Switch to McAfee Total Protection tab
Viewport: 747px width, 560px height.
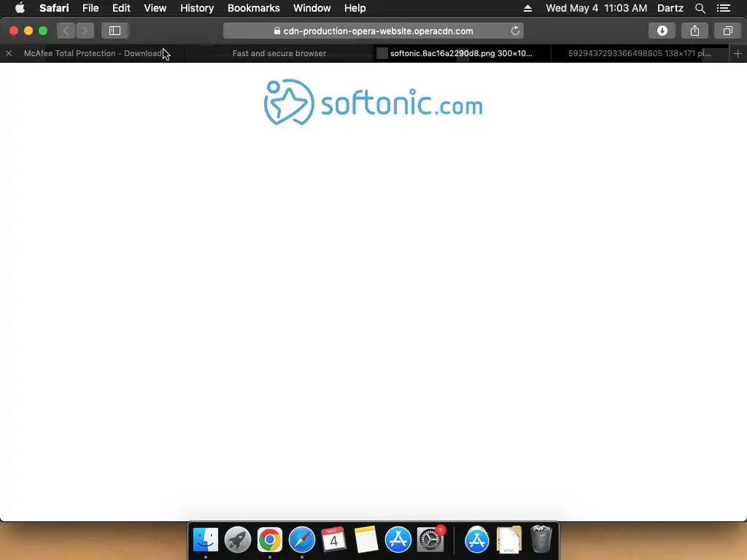[93, 53]
